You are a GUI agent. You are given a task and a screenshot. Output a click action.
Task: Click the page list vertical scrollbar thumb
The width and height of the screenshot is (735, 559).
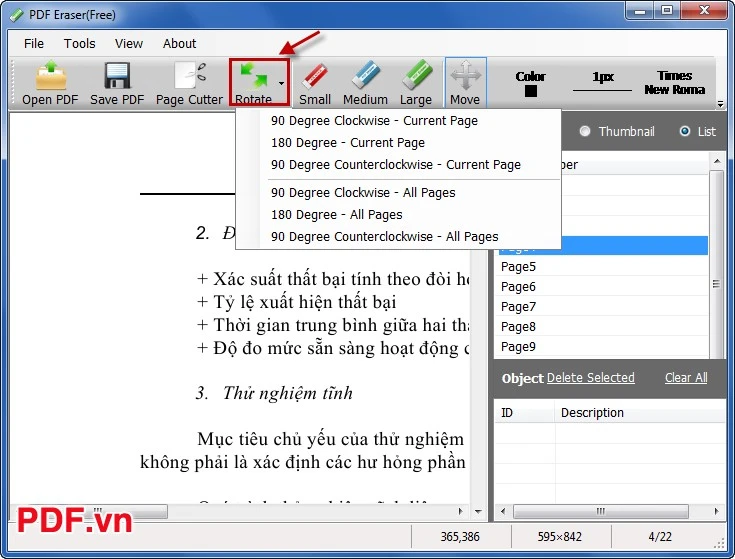point(717,263)
